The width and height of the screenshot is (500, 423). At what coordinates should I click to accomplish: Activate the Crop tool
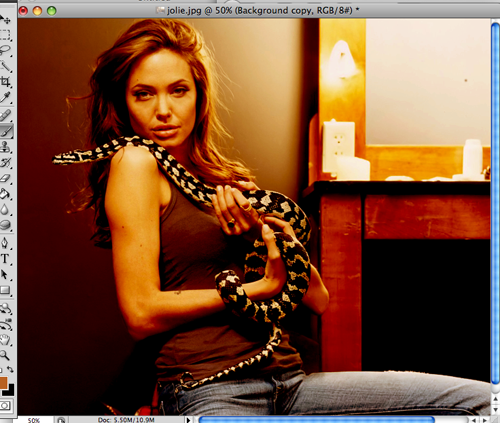pos(5,81)
